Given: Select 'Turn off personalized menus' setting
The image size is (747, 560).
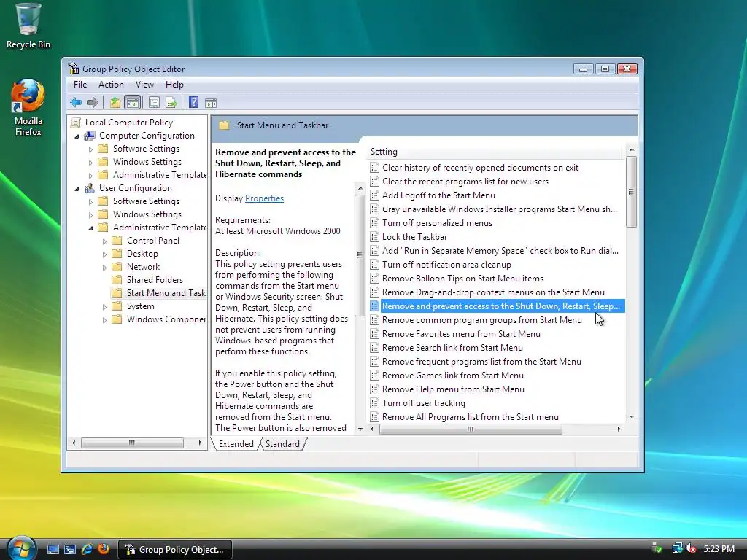Looking at the screenshot, I should click(x=437, y=223).
